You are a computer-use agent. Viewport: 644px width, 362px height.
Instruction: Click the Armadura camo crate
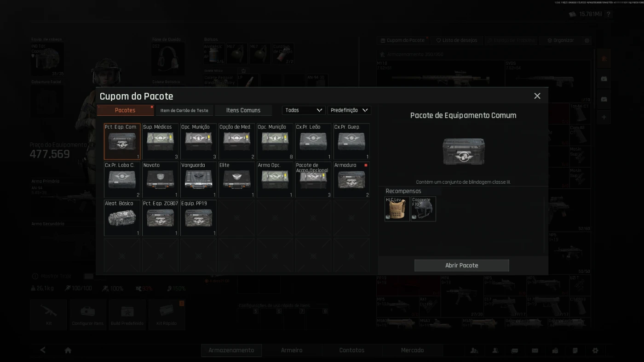(351, 180)
